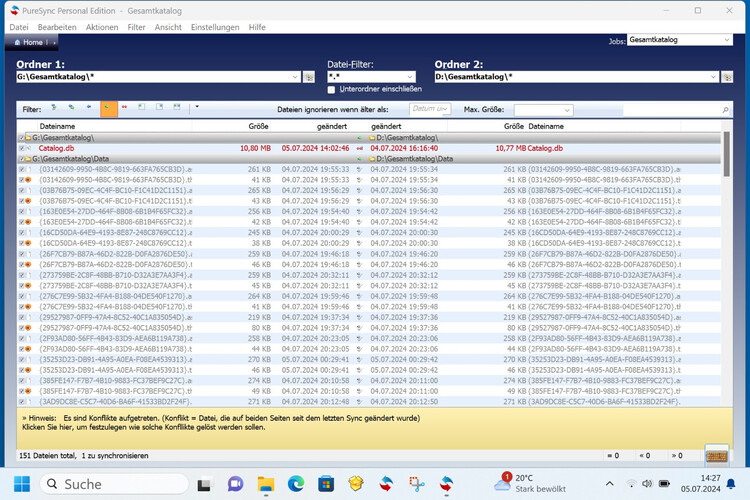
Task: Toggle checkbox of the G:\Gesamtkatalog\ folder row
Action: [x=22, y=138]
